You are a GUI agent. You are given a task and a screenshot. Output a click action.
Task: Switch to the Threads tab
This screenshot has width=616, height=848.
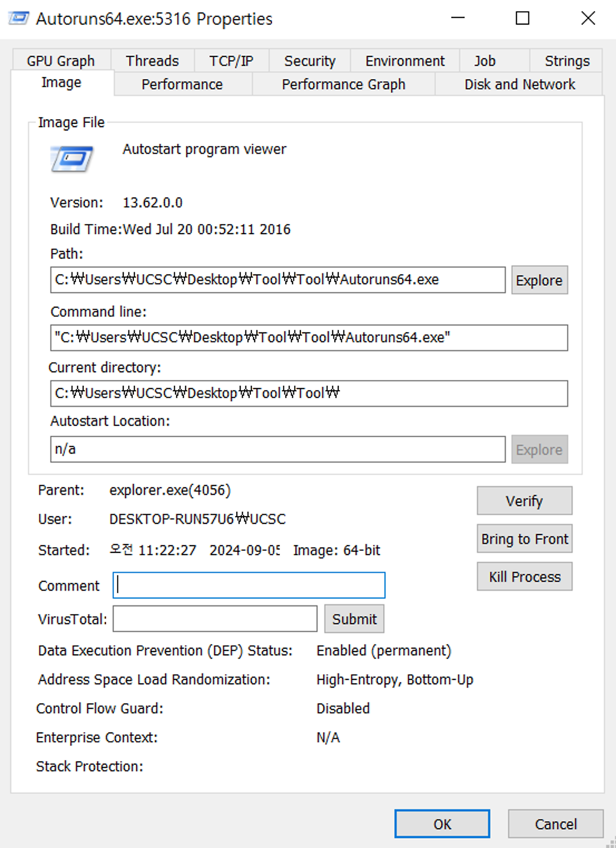click(x=153, y=61)
